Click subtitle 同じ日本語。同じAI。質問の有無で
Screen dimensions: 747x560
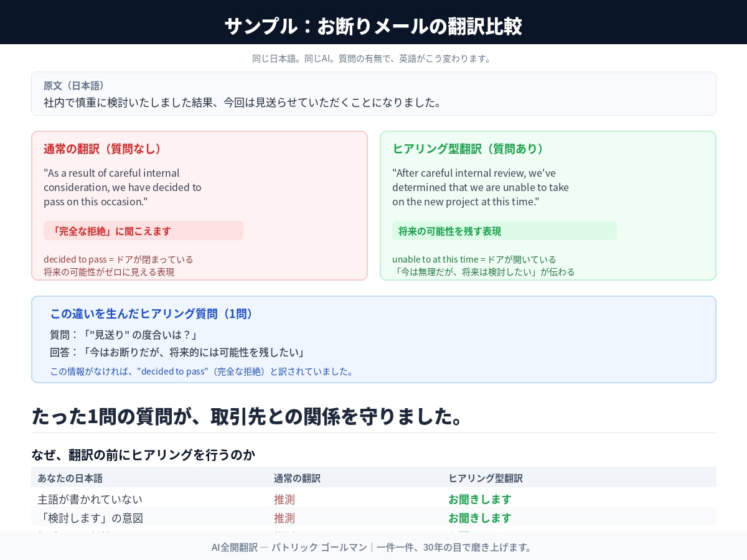pos(373,58)
